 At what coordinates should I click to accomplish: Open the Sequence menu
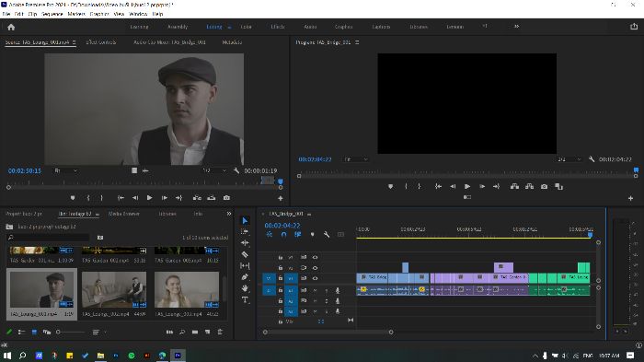pyautogui.click(x=52, y=14)
